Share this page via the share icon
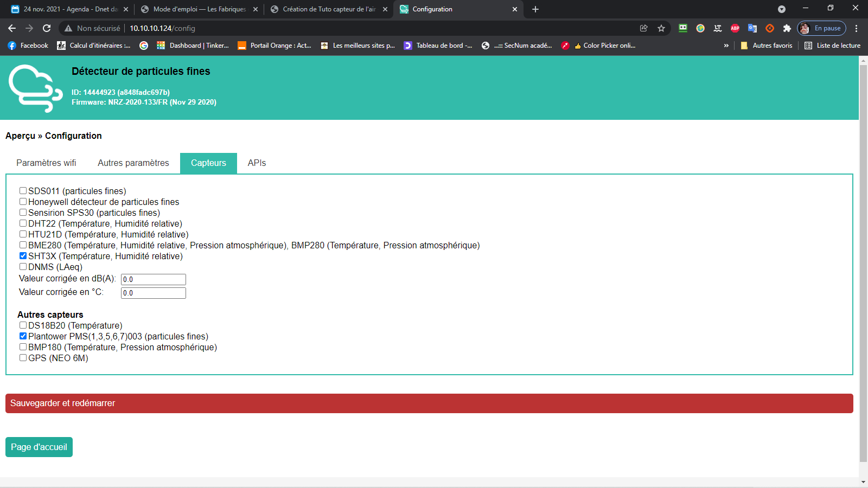This screenshot has height=488, width=868. point(644,28)
